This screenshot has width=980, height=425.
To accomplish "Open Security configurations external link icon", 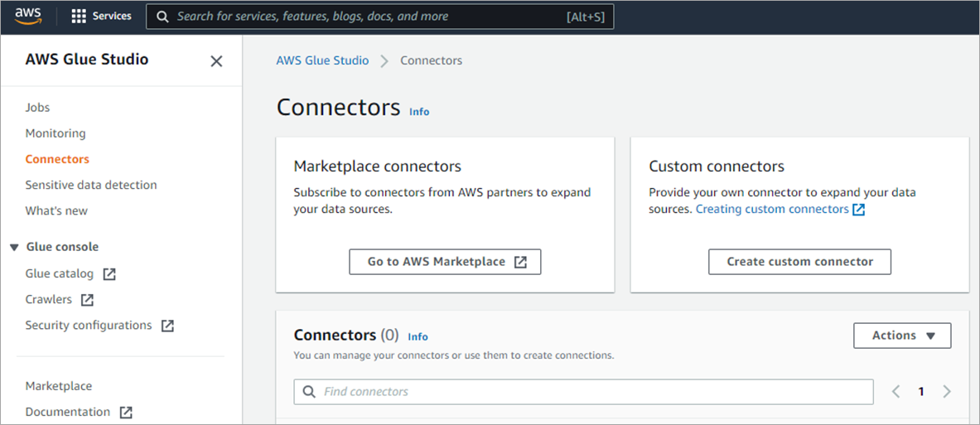I will click(x=167, y=326).
